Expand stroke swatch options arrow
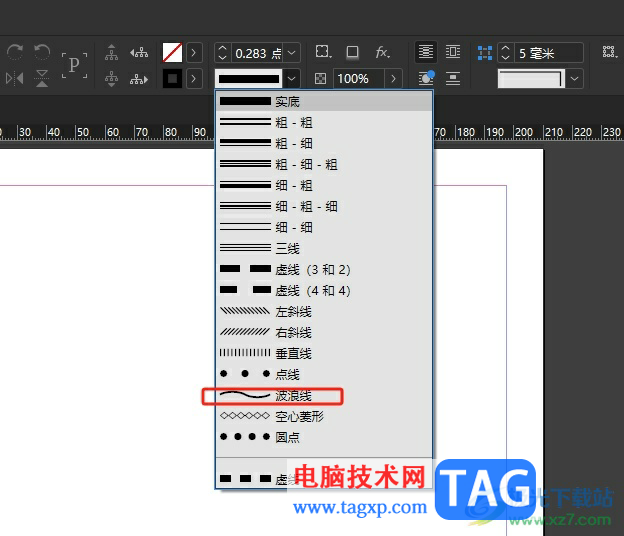Screen dimensions: 624x536 point(194,78)
